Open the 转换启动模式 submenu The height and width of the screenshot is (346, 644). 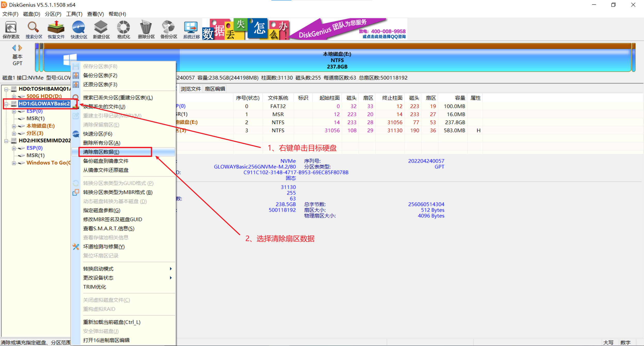coord(98,269)
